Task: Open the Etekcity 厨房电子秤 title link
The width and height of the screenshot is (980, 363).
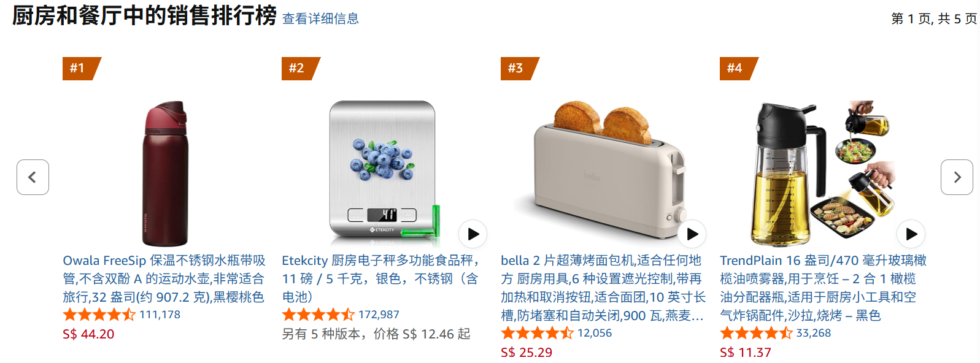Action: 380,278
